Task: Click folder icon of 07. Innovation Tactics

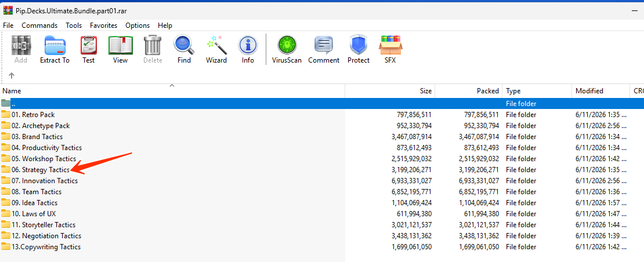Action: 5,180
